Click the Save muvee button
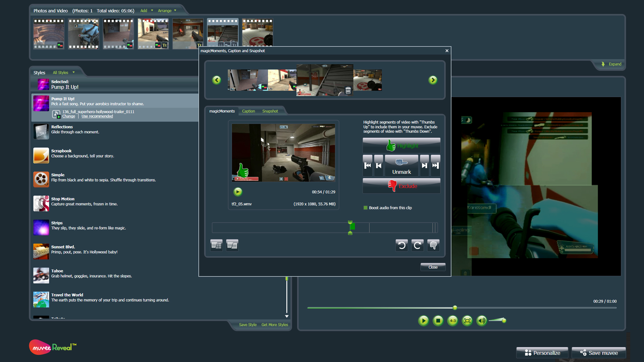This screenshot has width=644, height=362. (598, 353)
